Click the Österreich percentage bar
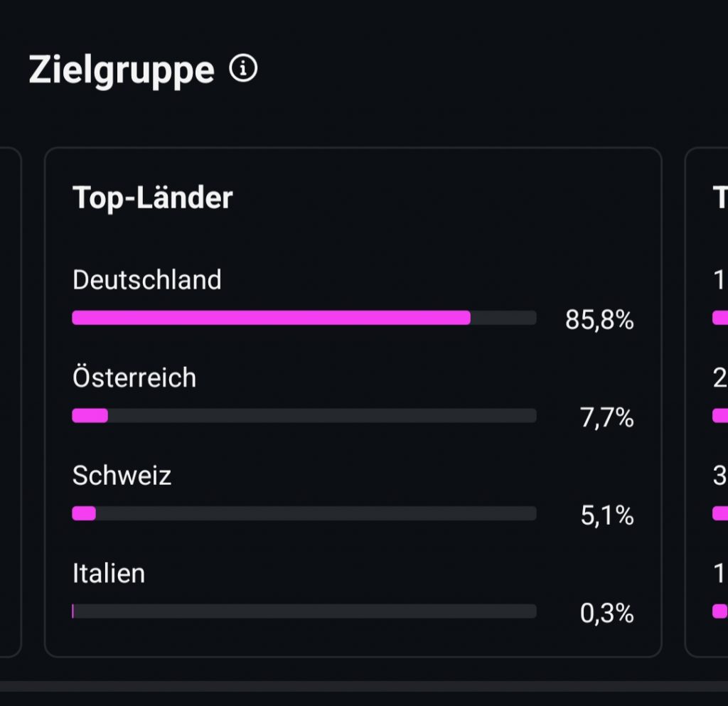 click(304, 416)
